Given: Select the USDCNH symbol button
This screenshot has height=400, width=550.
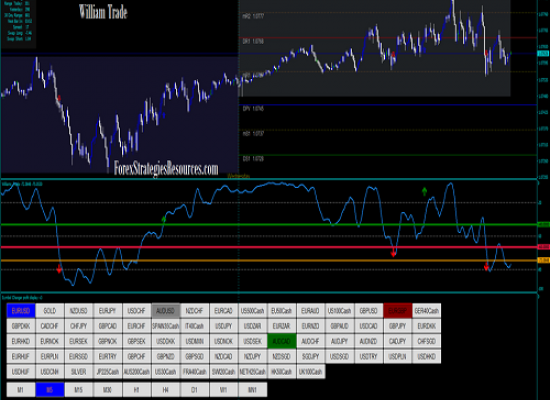Looking at the screenshot, I should [x=50, y=372].
